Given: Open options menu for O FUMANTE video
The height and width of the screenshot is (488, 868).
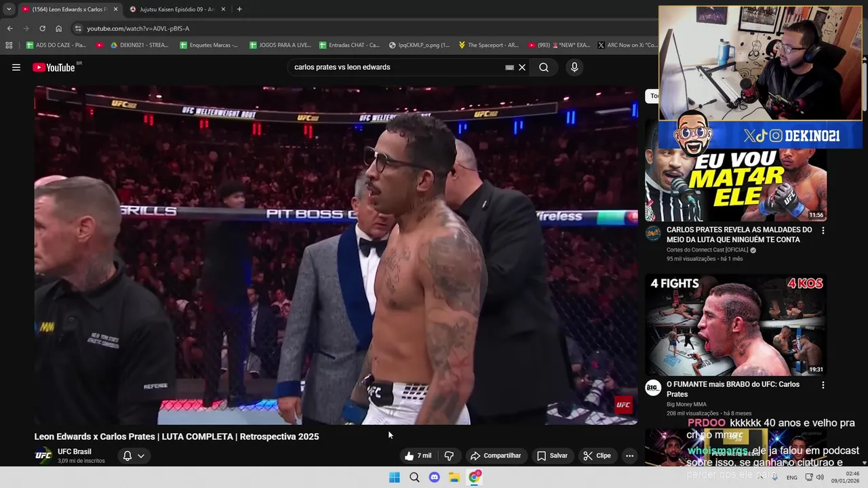Looking at the screenshot, I should coord(823,385).
